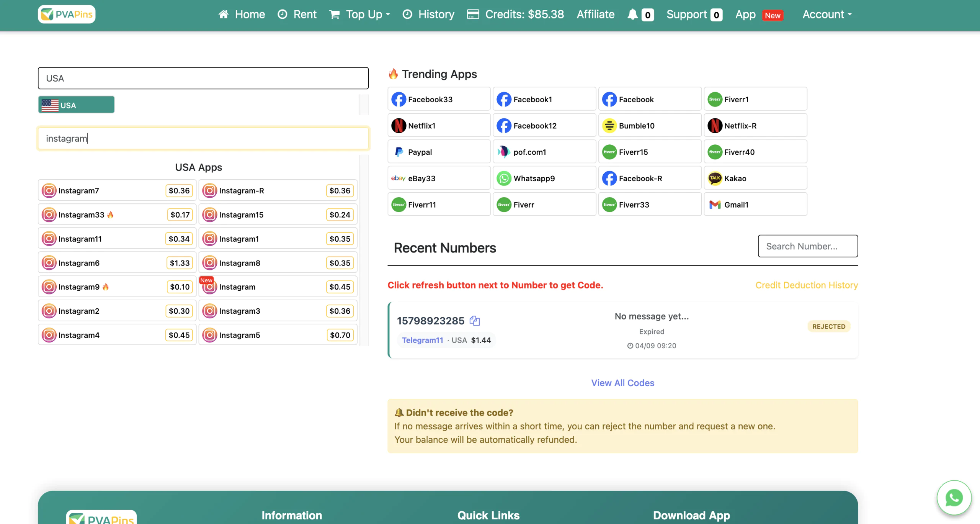Open the WhatsApp chat floating button
Screen dimensions: 980x524
coord(954,498)
